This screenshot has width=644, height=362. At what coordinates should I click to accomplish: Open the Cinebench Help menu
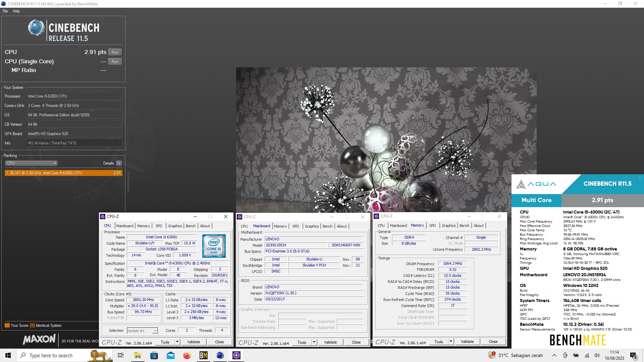tap(16, 11)
